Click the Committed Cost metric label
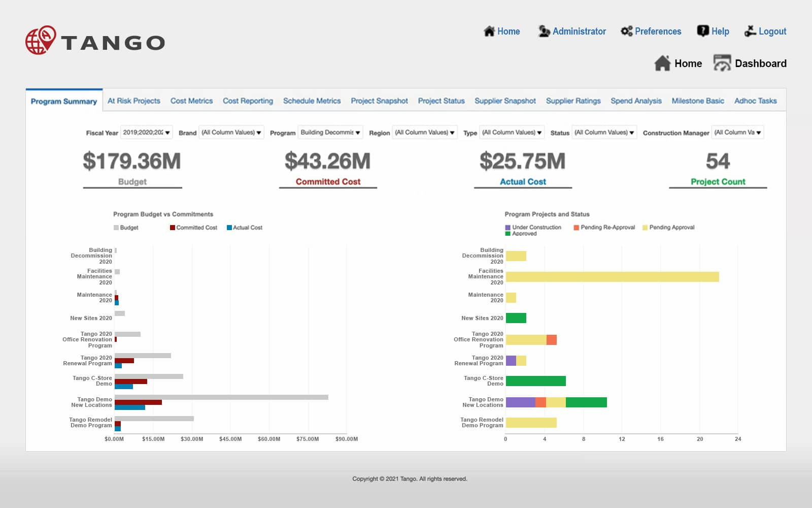This screenshot has width=812, height=508. click(x=328, y=182)
